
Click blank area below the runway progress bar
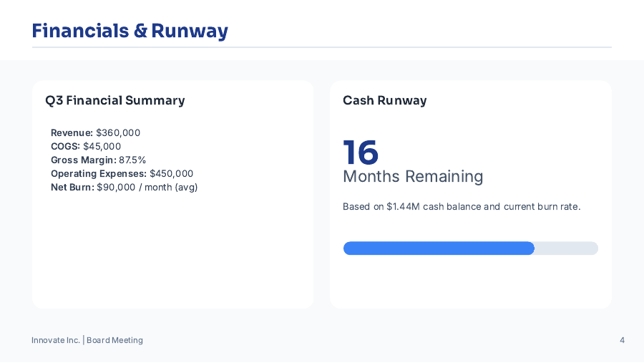coord(470,283)
